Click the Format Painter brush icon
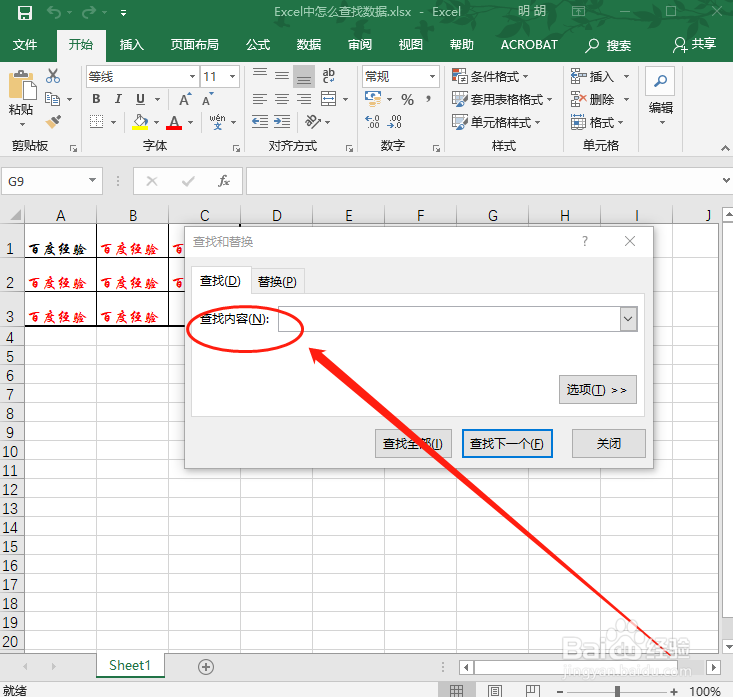 (x=53, y=122)
